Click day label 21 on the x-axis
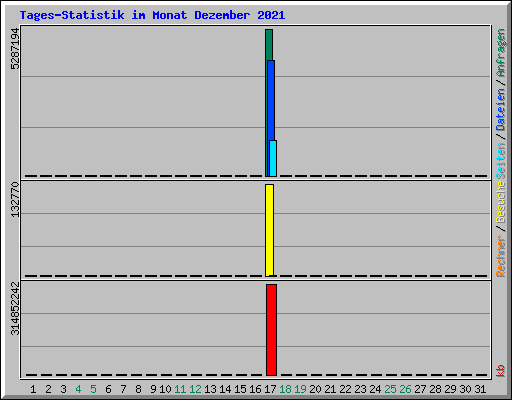 [x=330, y=389]
